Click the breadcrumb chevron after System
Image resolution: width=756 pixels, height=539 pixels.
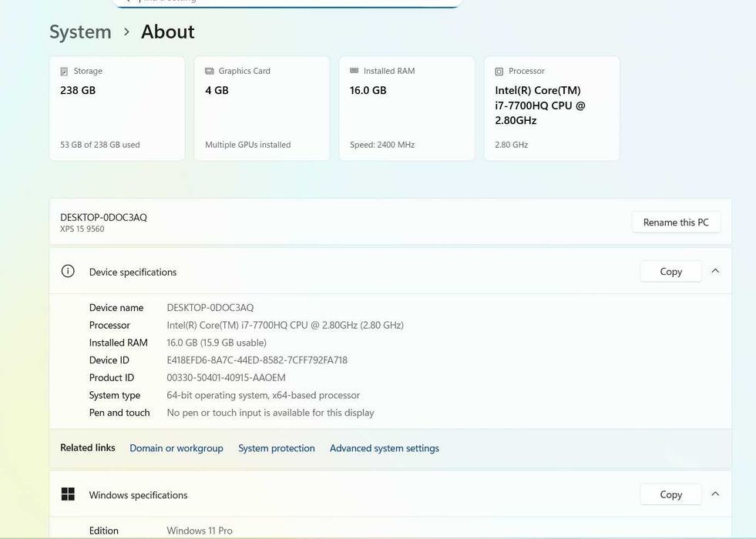coord(126,32)
